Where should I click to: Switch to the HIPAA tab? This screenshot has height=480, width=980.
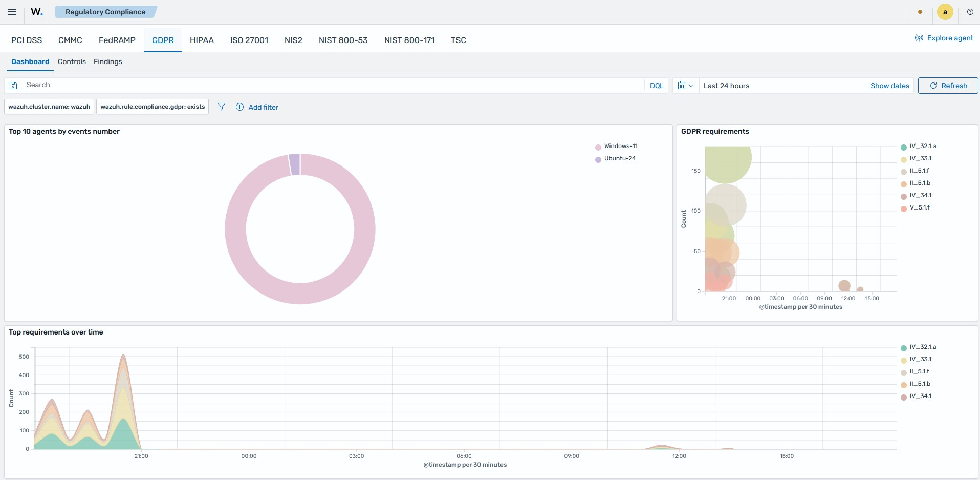(x=202, y=40)
